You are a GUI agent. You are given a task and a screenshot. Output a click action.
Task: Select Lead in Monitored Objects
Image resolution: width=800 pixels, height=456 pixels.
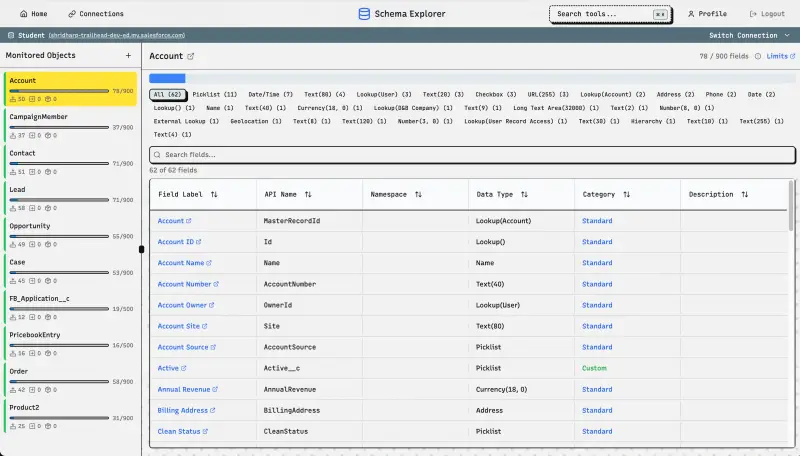click(x=70, y=198)
